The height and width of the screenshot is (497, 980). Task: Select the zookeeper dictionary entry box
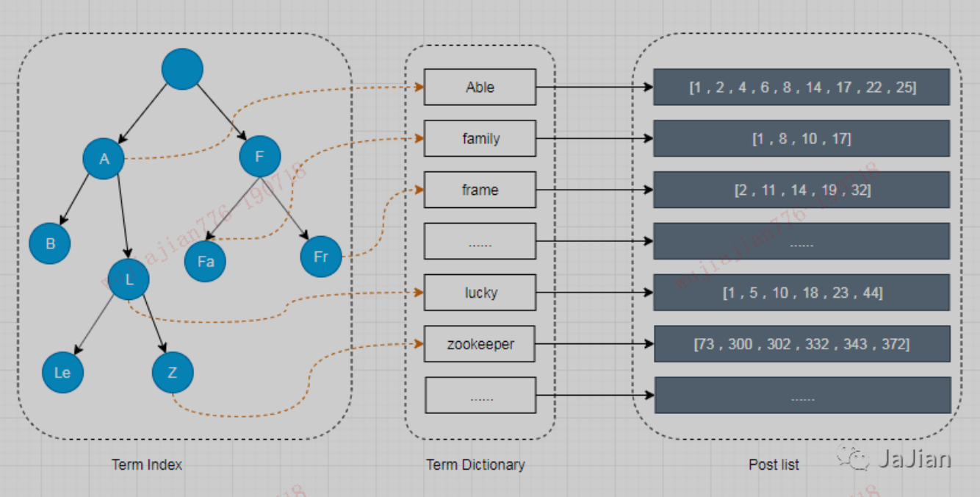[x=480, y=344]
